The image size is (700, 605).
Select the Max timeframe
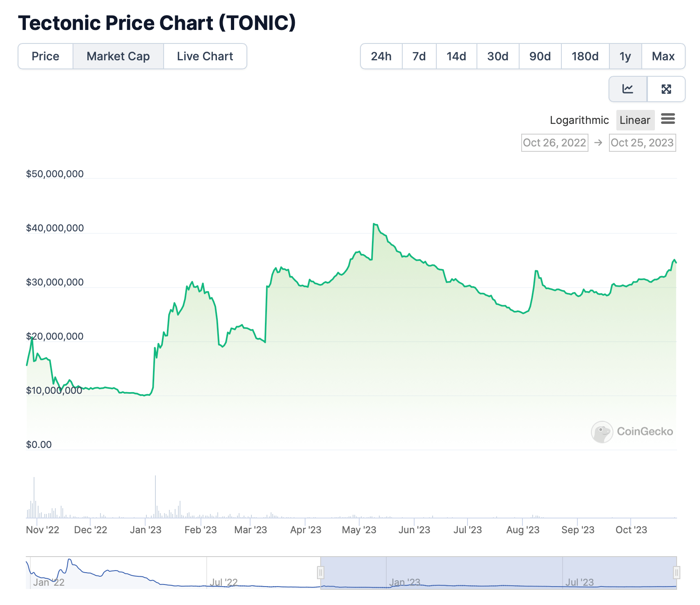pyautogui.click(x=663, y=56)
